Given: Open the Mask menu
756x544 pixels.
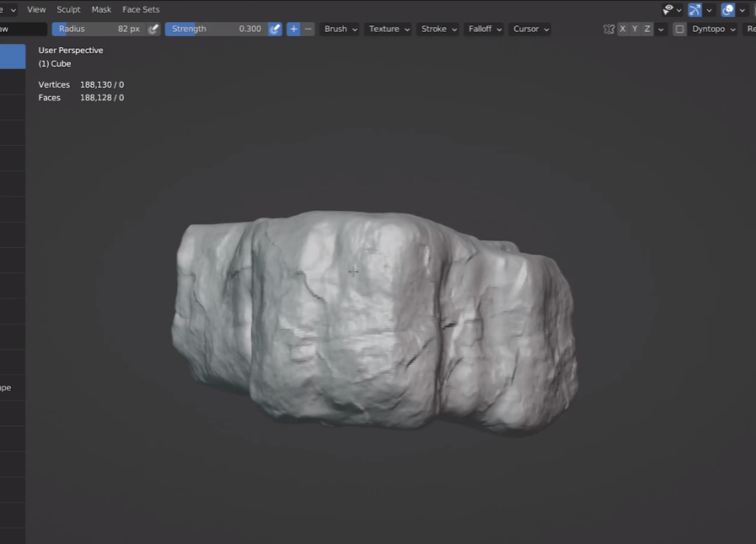Looking at the screenshot, I should pos(101,9).
